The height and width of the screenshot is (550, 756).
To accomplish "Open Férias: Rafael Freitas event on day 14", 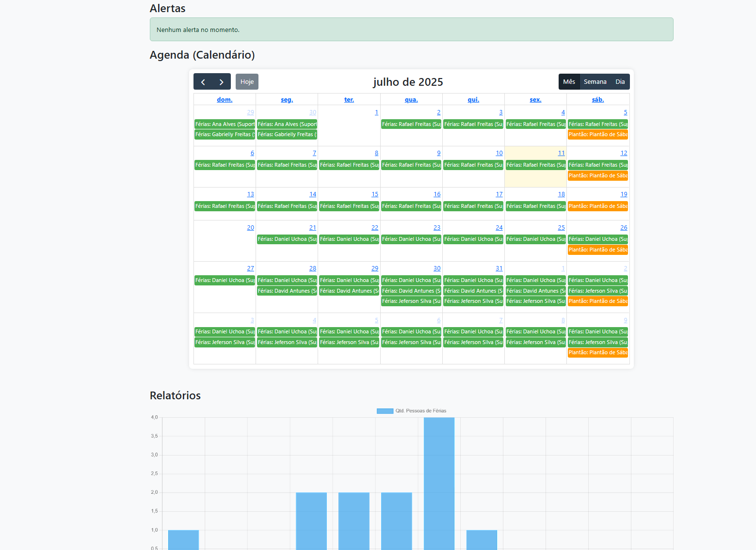I will coord(287,206).
